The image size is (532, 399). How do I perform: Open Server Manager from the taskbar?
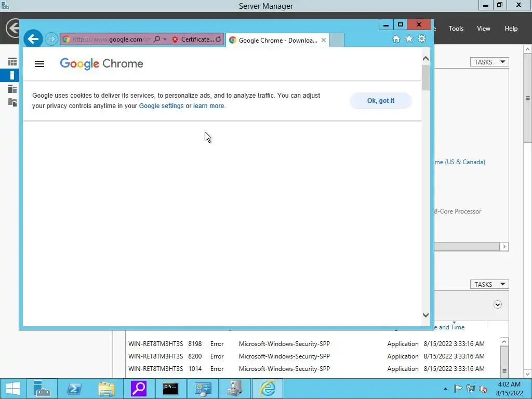42,389
